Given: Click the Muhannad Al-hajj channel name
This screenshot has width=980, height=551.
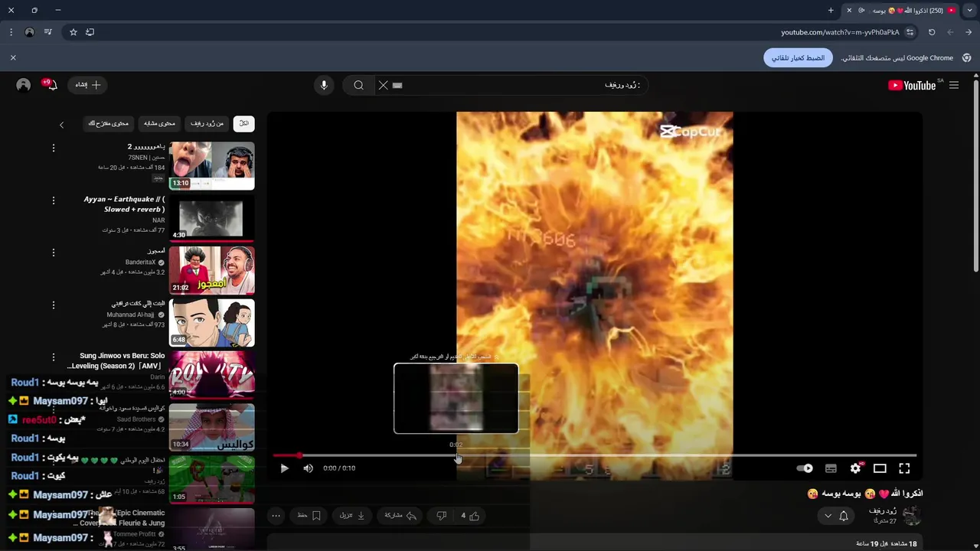Looking at the screenshot, I should (x=130, y=315).
